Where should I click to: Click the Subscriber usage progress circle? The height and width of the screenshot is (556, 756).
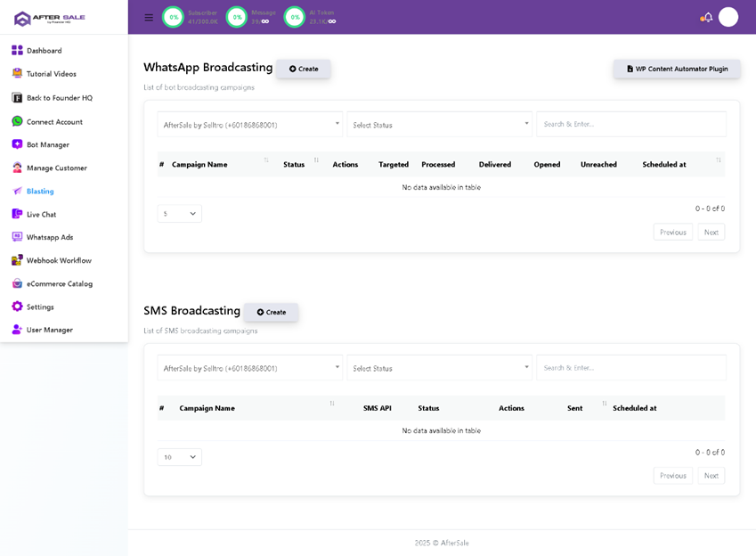click(x=174, y=17)
